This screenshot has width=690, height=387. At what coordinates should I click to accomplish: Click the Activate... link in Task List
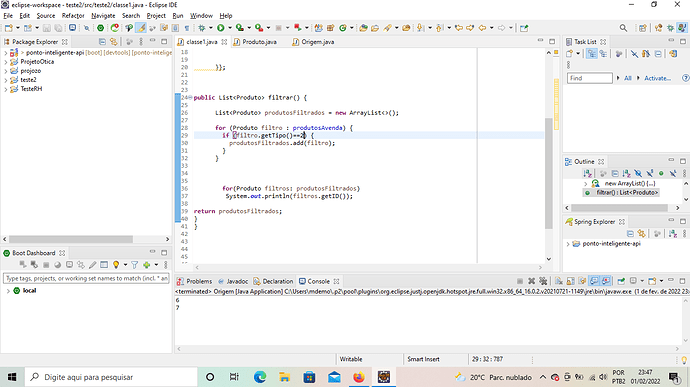[657, 78]
